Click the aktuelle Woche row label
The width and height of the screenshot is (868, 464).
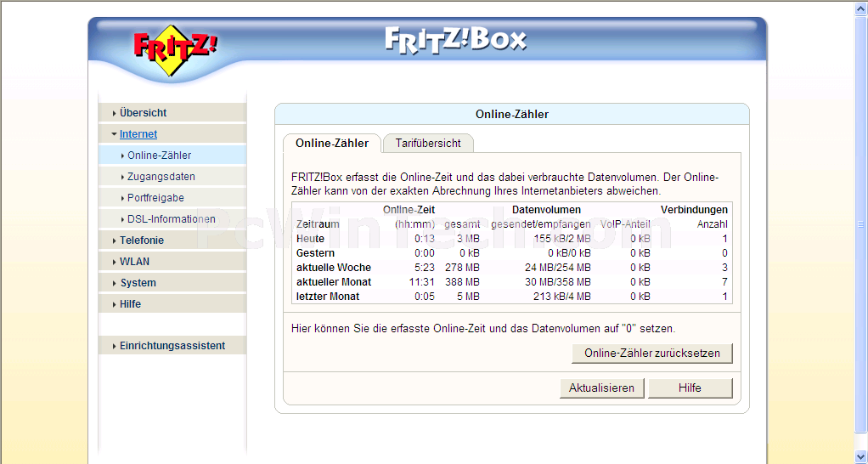[x=334, y=268]
